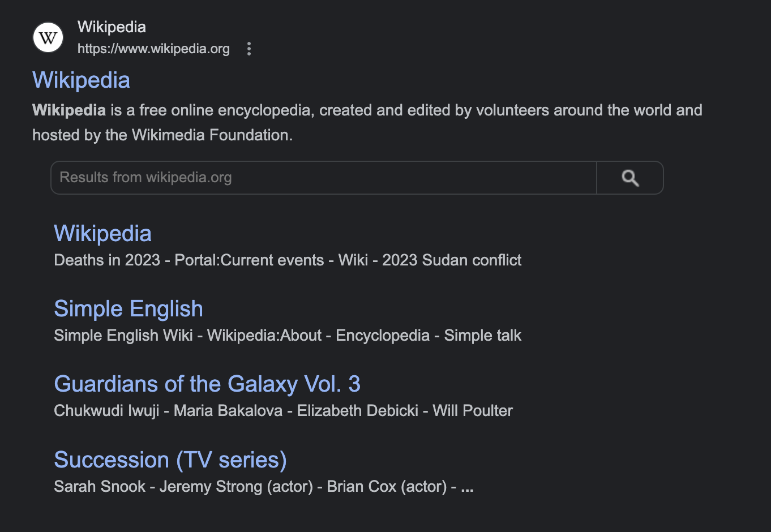Viewport: 771px width, 532px height.
Task: Open the Simple English sitelink
Action: pyautogui.click(x=128, y=309)
